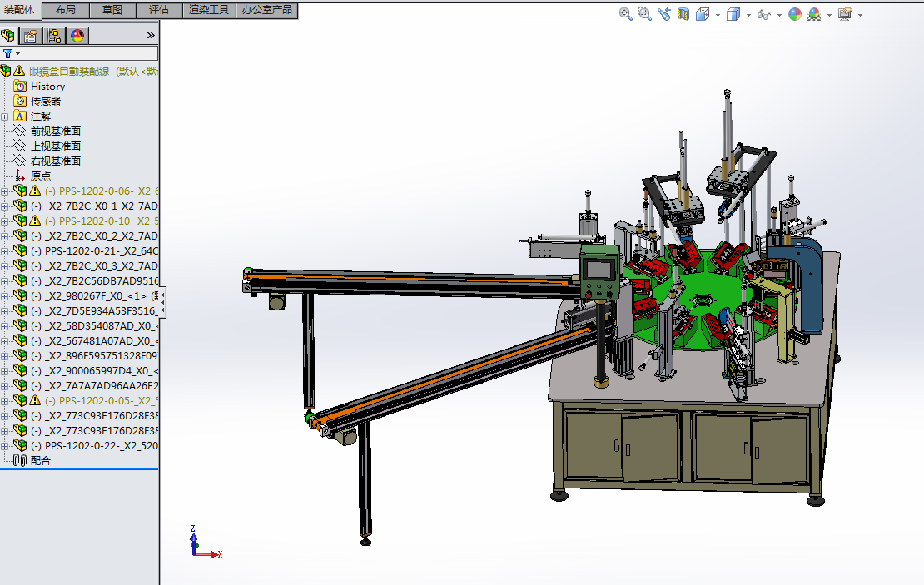Click the View Settings monitor icon
The width and height of the screenshot is (924, 585).
[844, 14]
